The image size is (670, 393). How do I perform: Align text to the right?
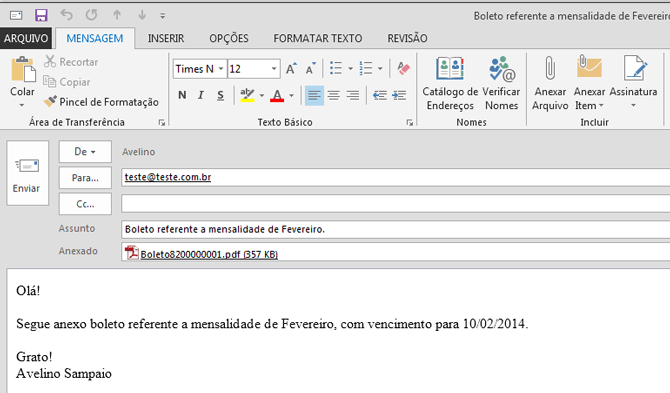(353, 95)
